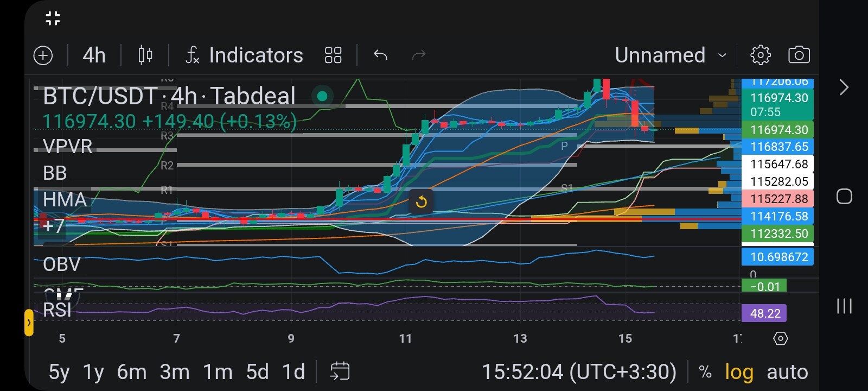Set range to 1m

click(218, 372)
